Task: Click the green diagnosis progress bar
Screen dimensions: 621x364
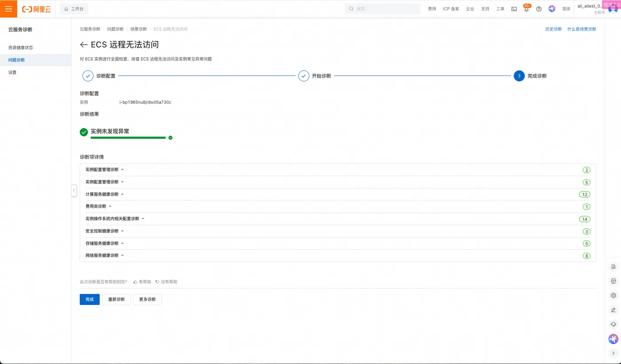Action: tap(128, 138)
